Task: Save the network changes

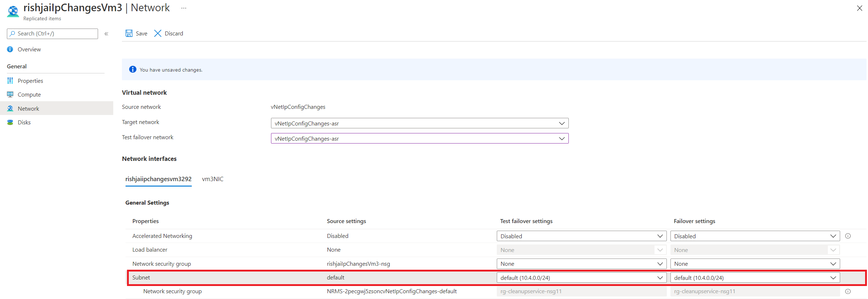Action: (136, 33)
